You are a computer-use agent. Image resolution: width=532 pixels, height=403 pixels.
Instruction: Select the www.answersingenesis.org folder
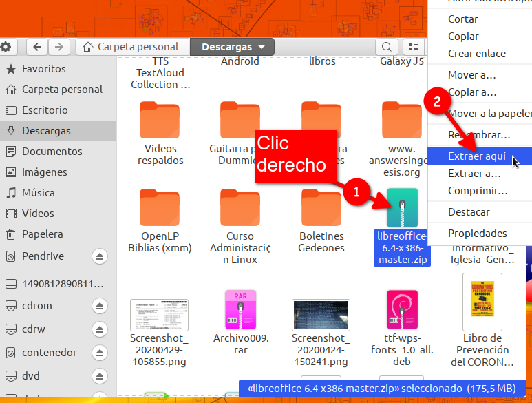coord(402,120)
